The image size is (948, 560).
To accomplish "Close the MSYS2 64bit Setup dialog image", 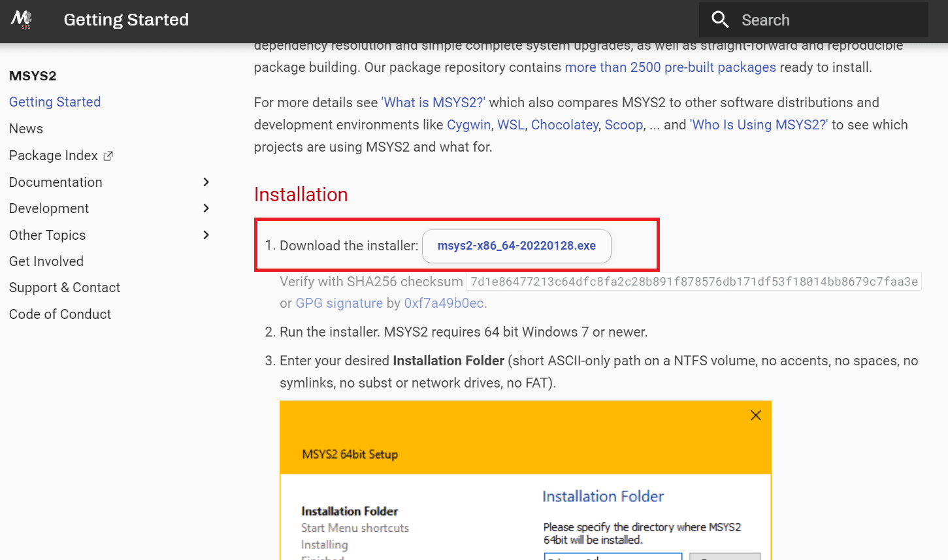I will click(756, 416).
